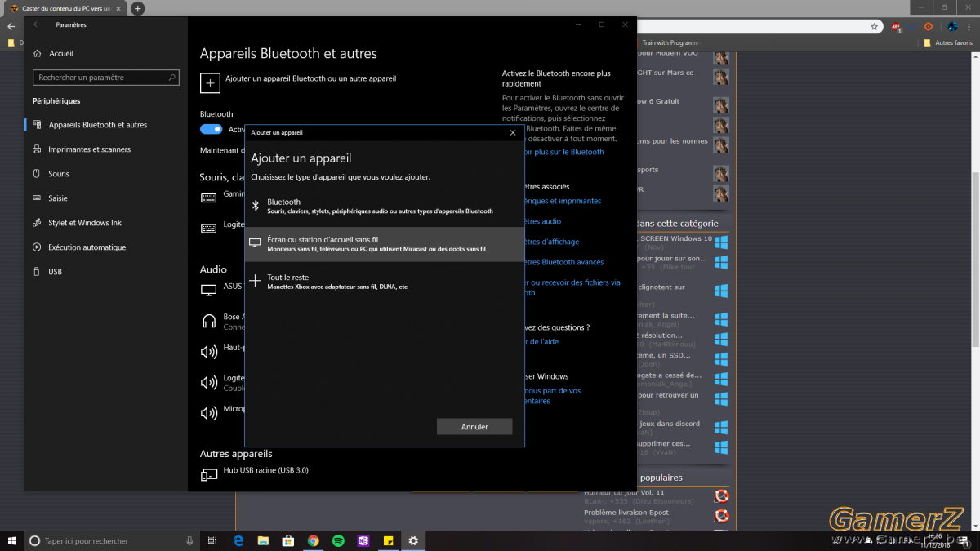Screen dimensions: 980x551
Task: Open Accueil in Settings sidebar
Action: (x=61, y=54)
